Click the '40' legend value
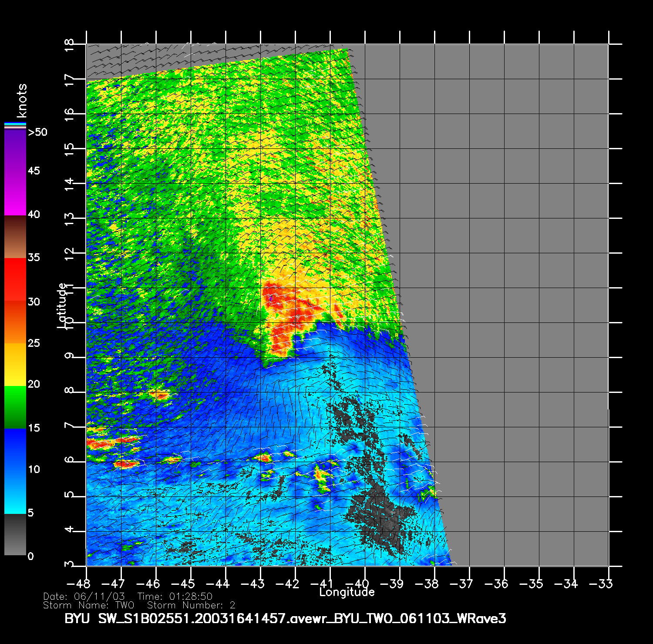Screen dimensions: 653x644 tap(34, 214)
